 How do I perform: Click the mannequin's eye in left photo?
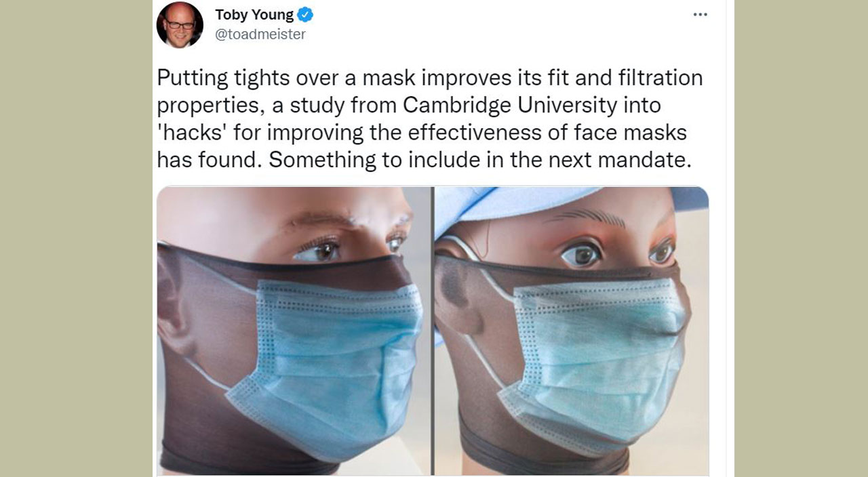[318, 251]
